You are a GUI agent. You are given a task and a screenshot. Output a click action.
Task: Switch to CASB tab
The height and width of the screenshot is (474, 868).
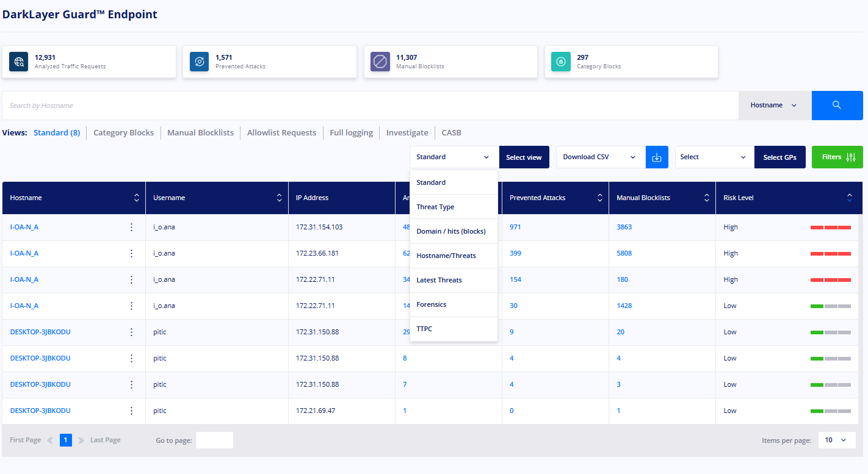(x=452, y=133)
